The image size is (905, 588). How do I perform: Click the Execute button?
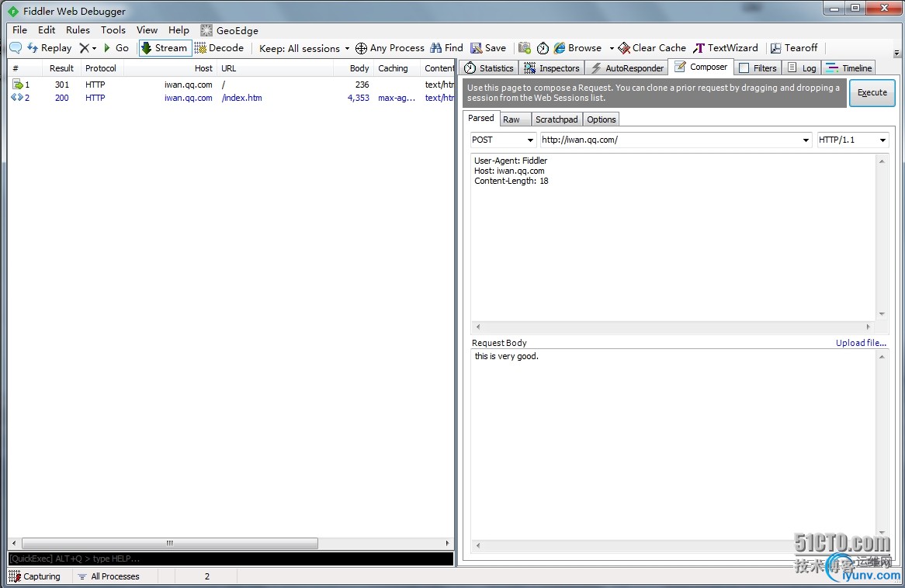pyautogui.click(x=872, y=92)
